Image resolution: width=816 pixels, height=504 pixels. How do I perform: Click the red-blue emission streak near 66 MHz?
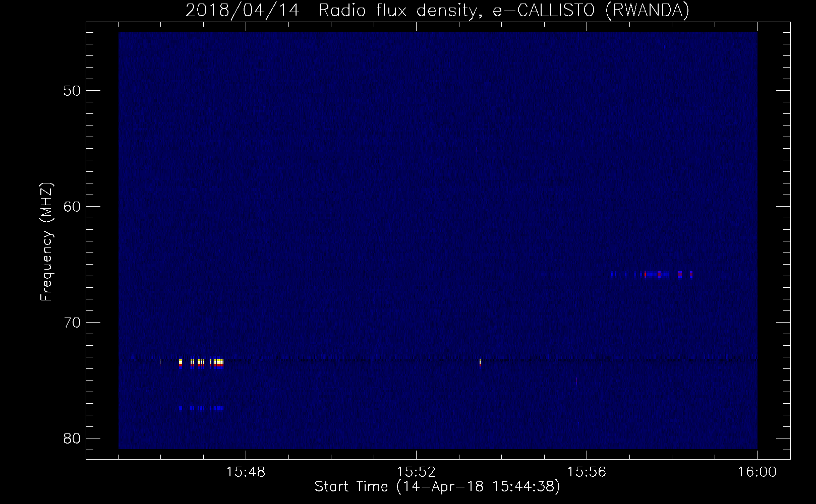pyautogui.click(x=652, y=275)
